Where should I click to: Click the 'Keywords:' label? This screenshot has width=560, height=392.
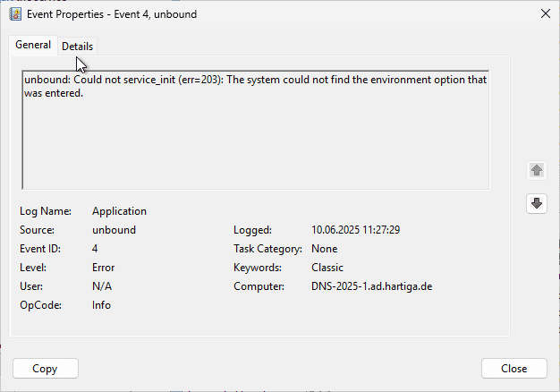(258, 268)
